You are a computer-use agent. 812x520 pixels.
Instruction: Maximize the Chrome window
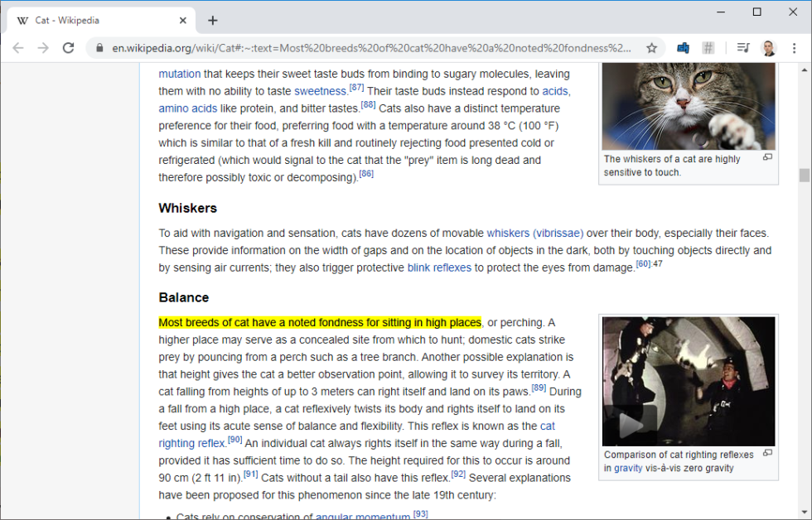pyautogui.click(x=756, y=12)
